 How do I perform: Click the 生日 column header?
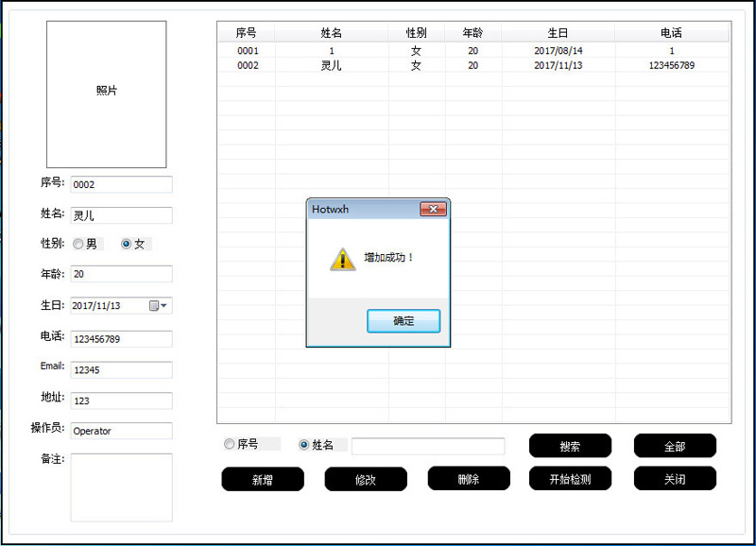(x=558, y=33)
